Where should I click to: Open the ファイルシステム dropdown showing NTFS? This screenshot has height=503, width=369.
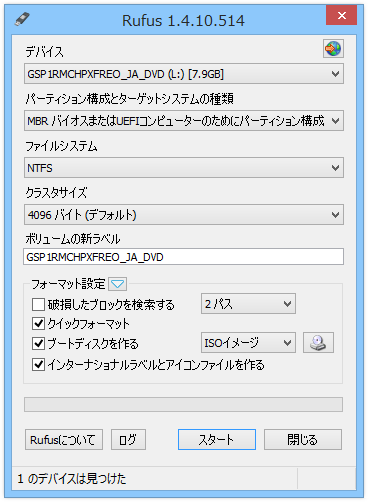tap(184, 168)
